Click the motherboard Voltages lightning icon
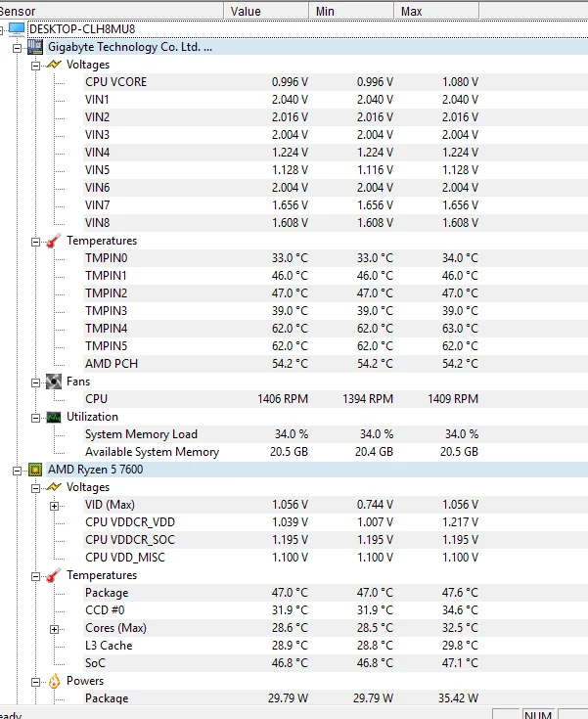Image resolution: width=588 pixels, height=719 pixels. point(54,65)
